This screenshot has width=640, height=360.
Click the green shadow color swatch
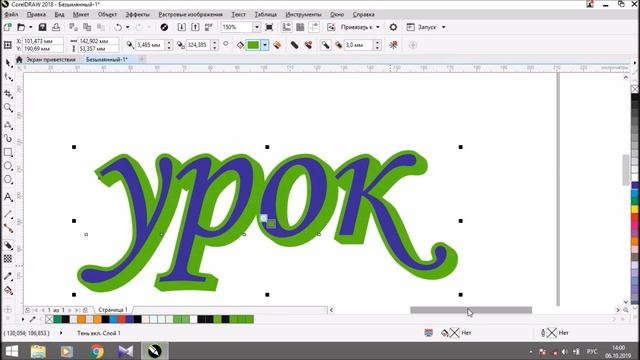tap(253, 45)
